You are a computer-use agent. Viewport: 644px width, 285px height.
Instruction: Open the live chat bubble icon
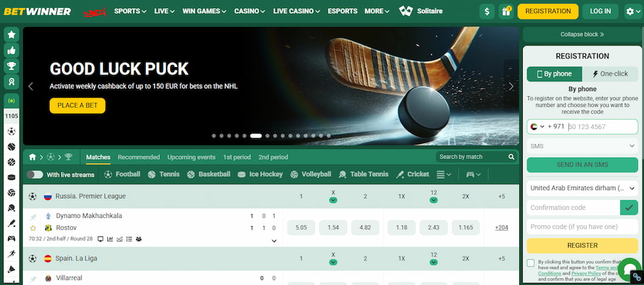pyautogui.click(x=629, y=269)
